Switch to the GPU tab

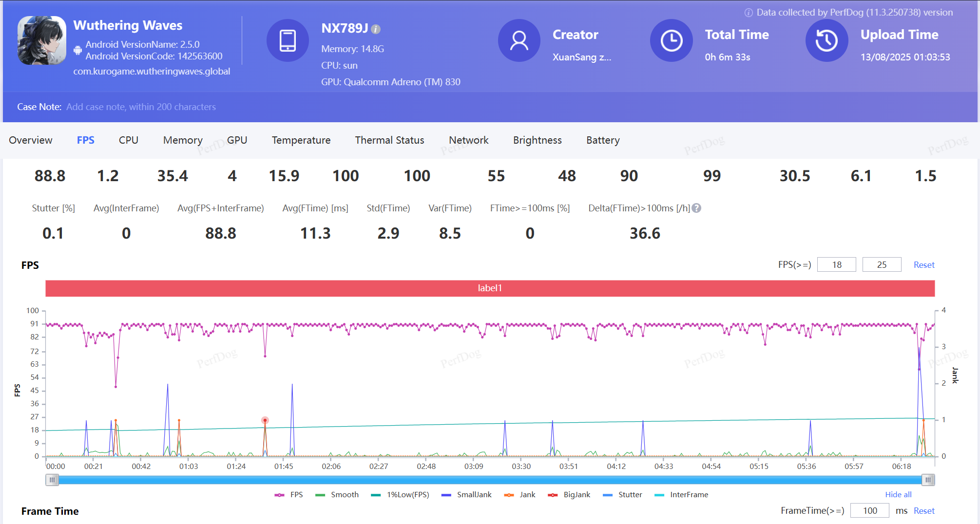tap(237, 140)
